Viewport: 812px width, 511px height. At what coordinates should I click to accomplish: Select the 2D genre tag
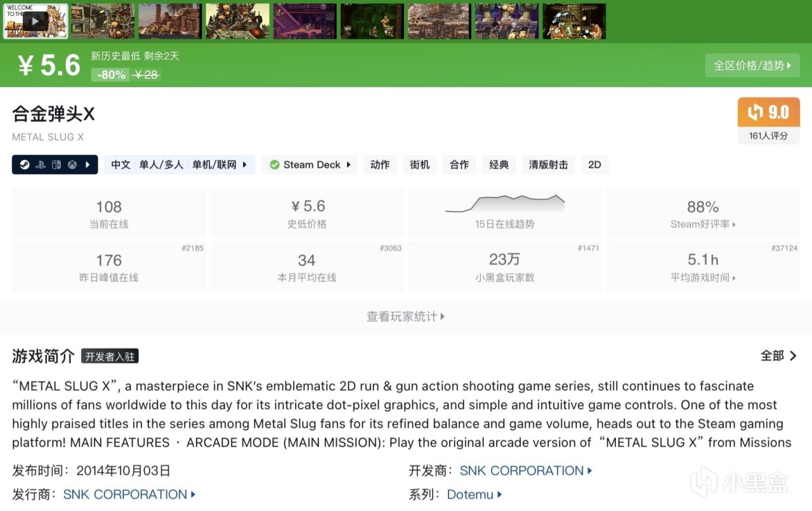594,164
